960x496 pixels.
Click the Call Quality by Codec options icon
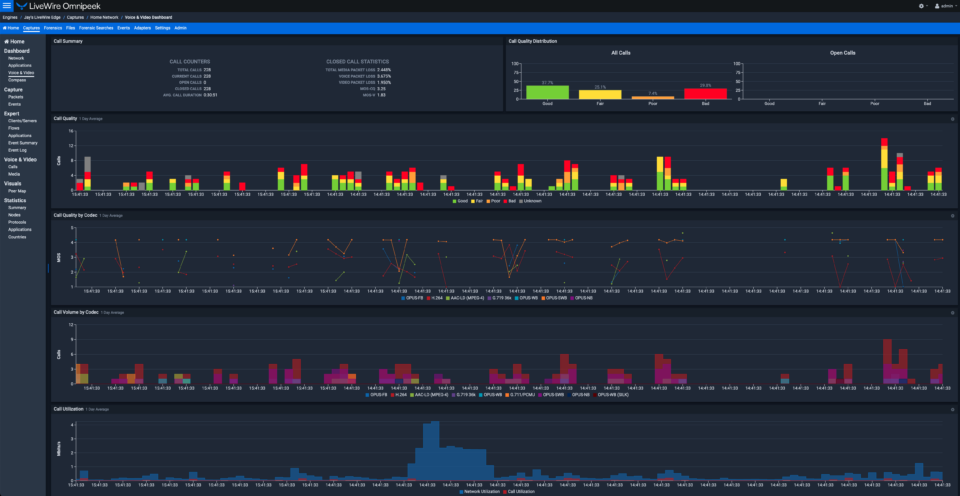(x=951, y=213)
